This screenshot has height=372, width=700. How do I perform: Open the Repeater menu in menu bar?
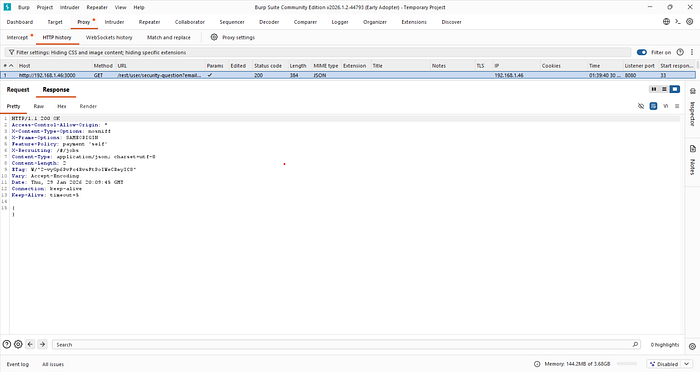[x=97, y=7]
